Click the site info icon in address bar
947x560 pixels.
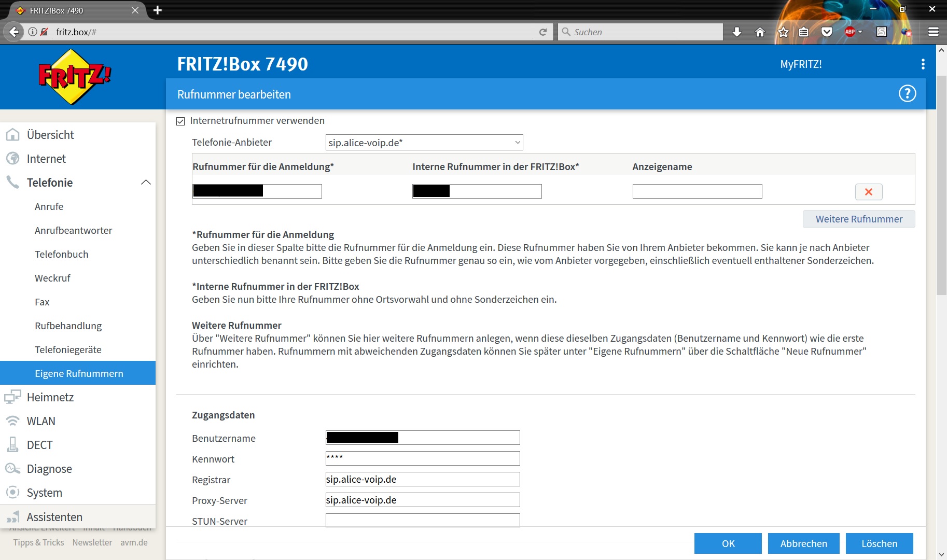(32, 32)
